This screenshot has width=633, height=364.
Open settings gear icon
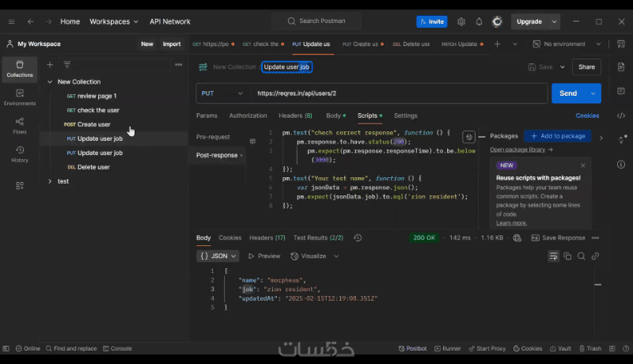[461, 21]
